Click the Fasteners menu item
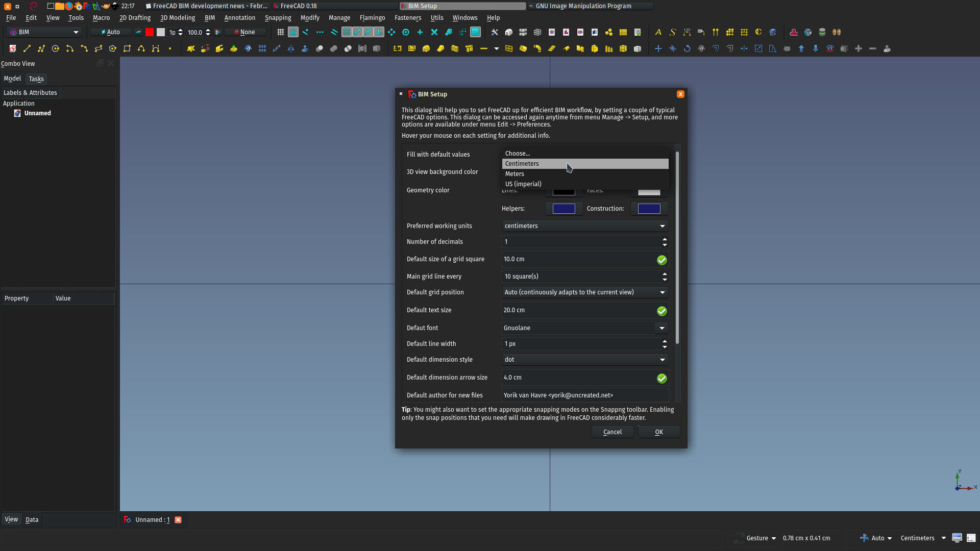The image size is (980, 551). click(x=407, y=17)
